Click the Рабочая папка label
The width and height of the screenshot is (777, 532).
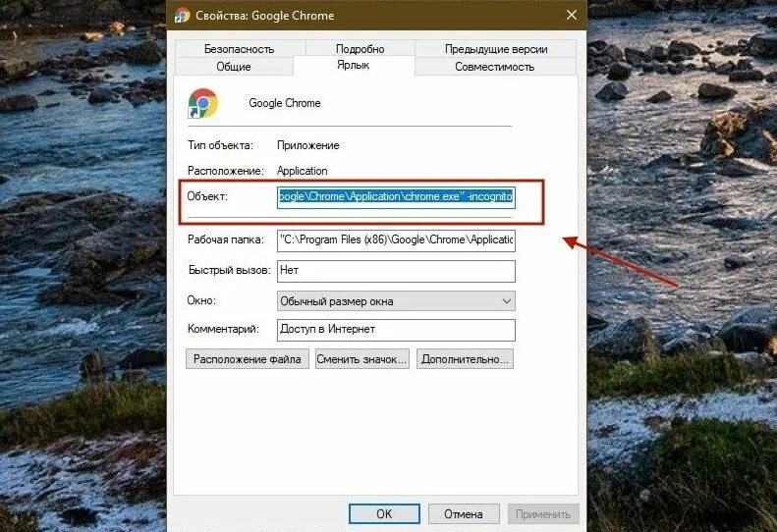click(226, 239)
